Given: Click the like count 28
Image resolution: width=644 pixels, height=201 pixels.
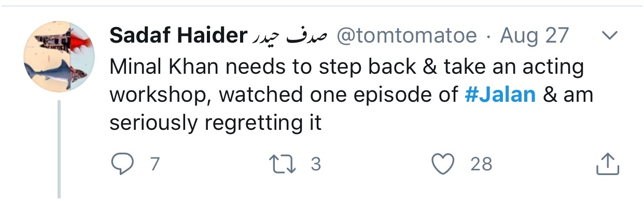Looking at the screenshot, I should tap(481, 165).
